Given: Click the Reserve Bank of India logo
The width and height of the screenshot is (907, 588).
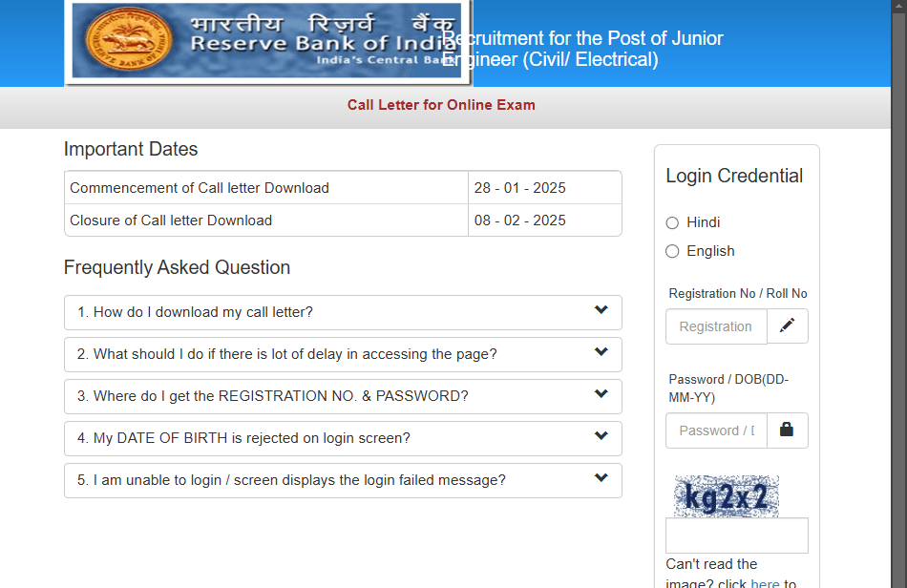Looking at the screenshot, I should pos(267,41).
